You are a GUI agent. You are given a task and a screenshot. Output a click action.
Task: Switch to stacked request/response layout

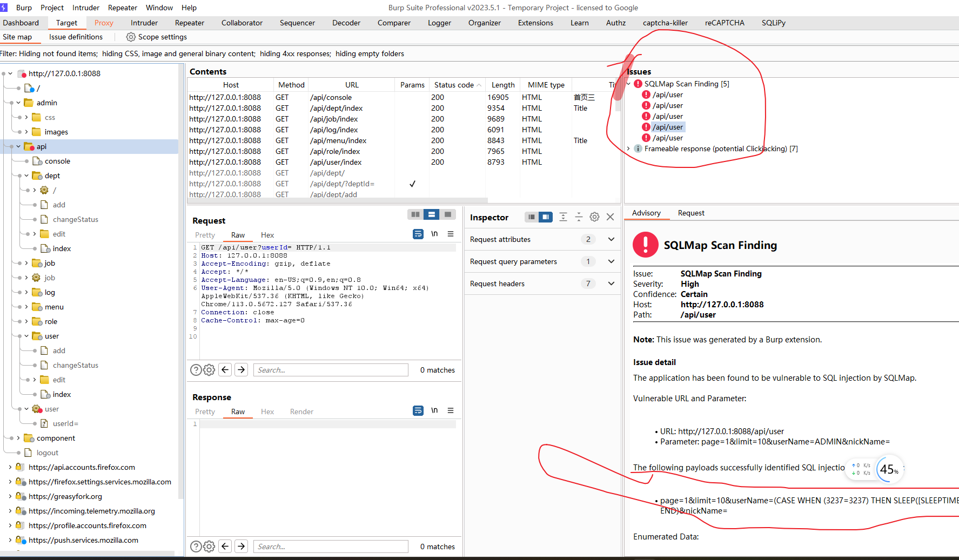pos(432,214)
